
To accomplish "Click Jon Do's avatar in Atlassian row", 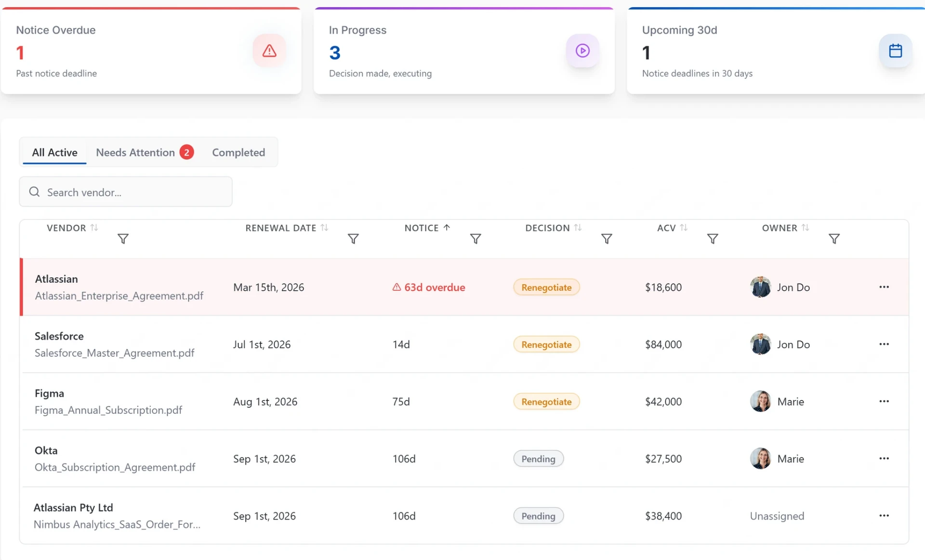I will tap(761, 287).
